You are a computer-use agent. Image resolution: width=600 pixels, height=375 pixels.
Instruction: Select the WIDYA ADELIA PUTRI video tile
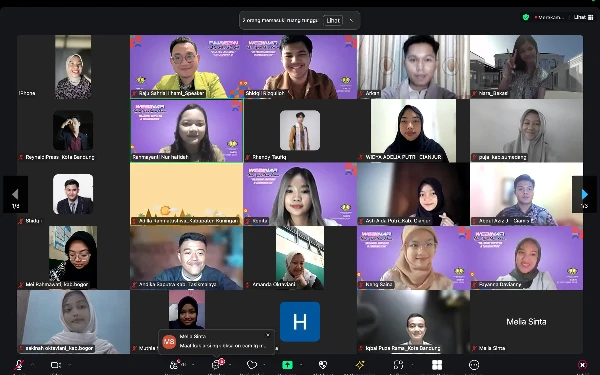click(414, 131)
